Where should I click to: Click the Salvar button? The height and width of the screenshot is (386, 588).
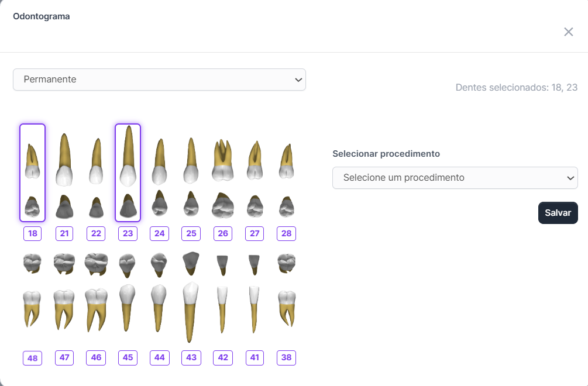coord(558,213)
